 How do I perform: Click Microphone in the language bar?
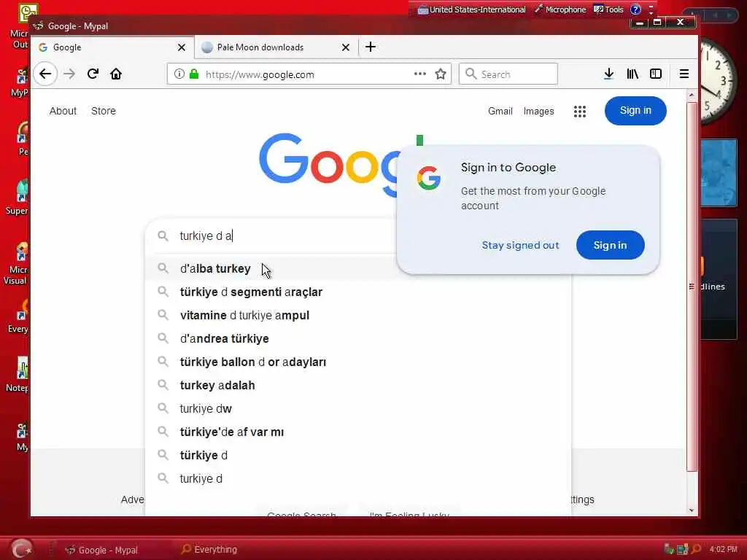click(560, 9)
